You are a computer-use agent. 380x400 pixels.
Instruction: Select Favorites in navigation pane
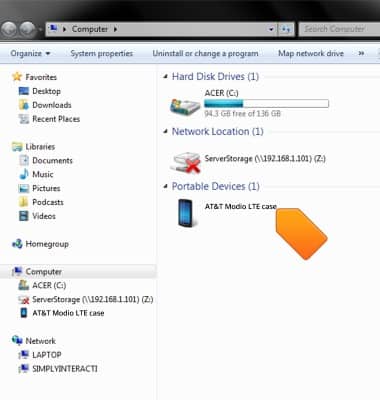coord(41,77)
